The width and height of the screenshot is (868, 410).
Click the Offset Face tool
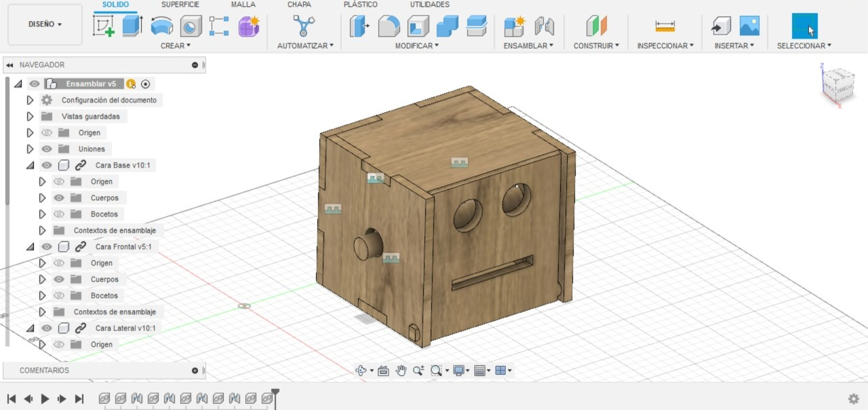(477, 26)
